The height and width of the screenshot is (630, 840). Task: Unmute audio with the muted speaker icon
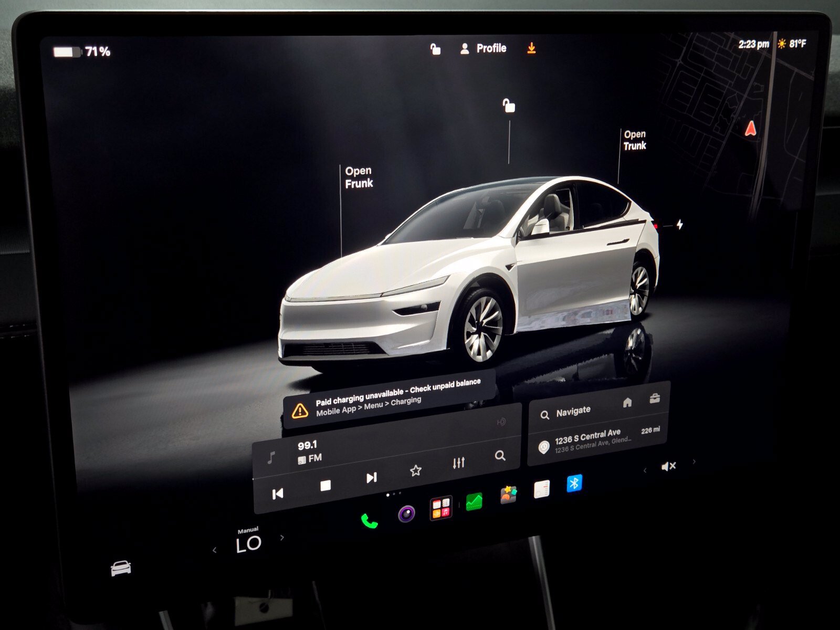(668, 466)
